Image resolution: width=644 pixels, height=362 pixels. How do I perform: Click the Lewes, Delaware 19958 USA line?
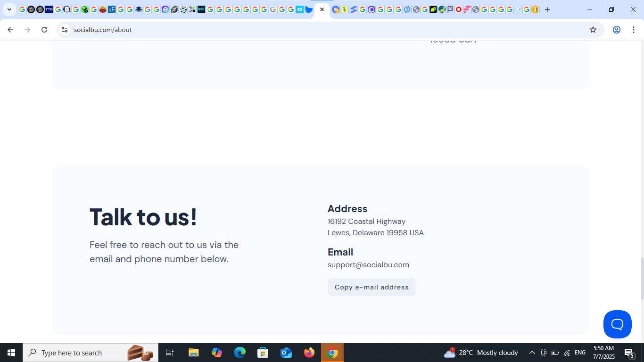point(375,232)
